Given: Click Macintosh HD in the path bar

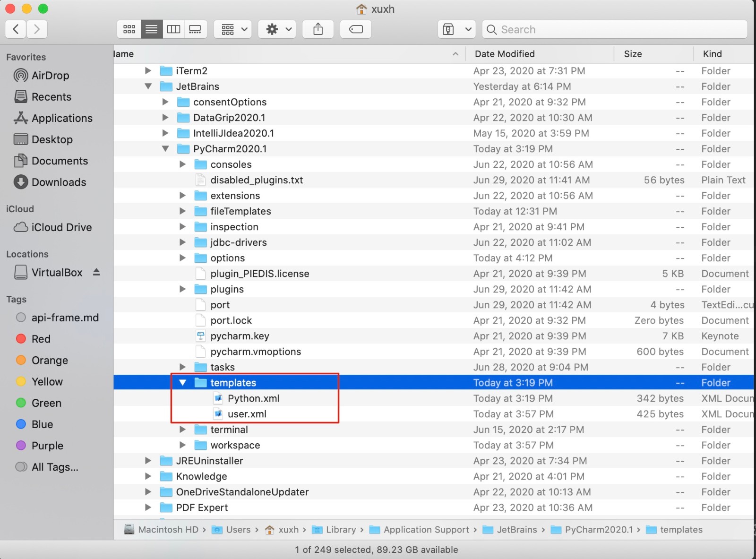Looking at the screenshot, I should 161,530.
